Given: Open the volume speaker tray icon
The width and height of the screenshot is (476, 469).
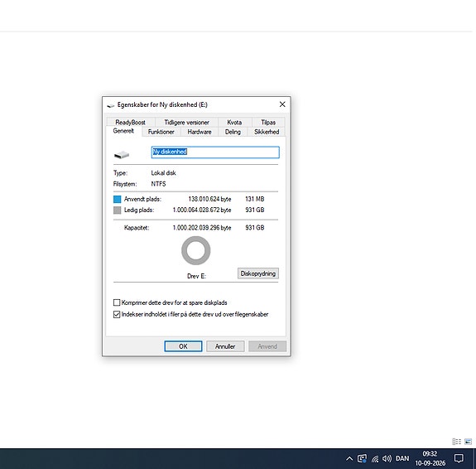Looking at the screenshot, I should pyautogui.click(x=387, y=458).
